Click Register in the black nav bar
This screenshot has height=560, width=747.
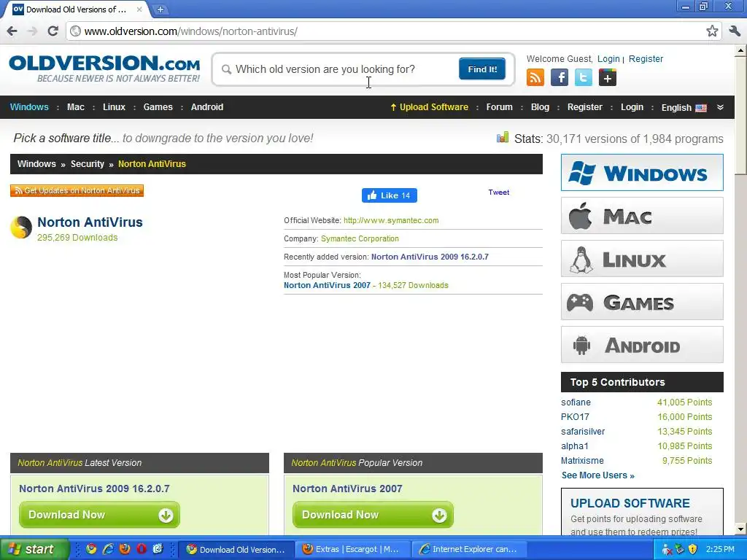[584, 107]
